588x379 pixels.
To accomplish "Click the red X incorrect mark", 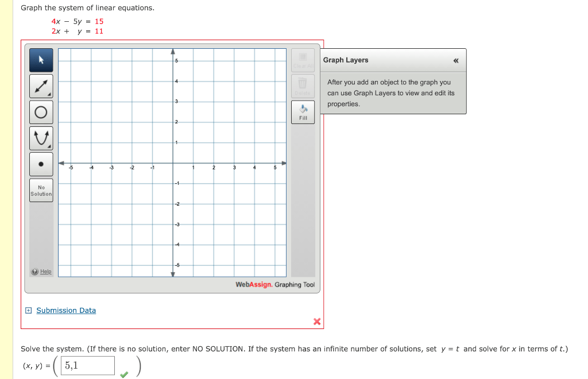I will (x=317, y=321).
